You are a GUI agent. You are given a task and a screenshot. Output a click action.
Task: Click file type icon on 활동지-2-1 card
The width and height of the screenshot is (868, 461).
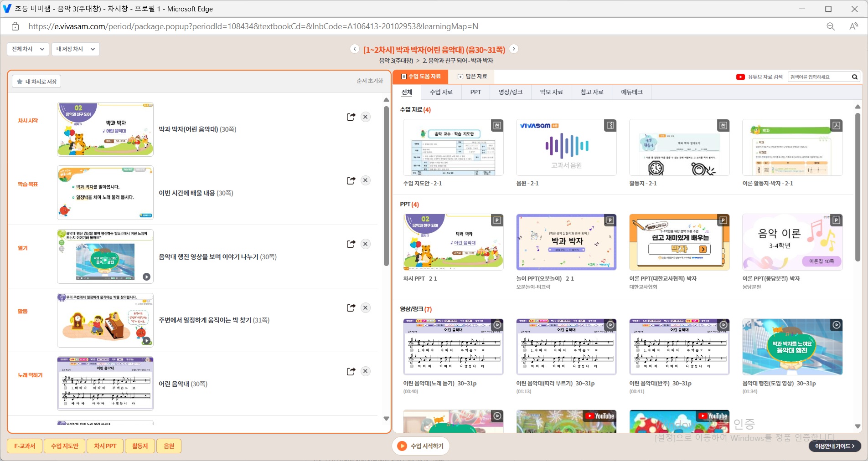[723, 125]
